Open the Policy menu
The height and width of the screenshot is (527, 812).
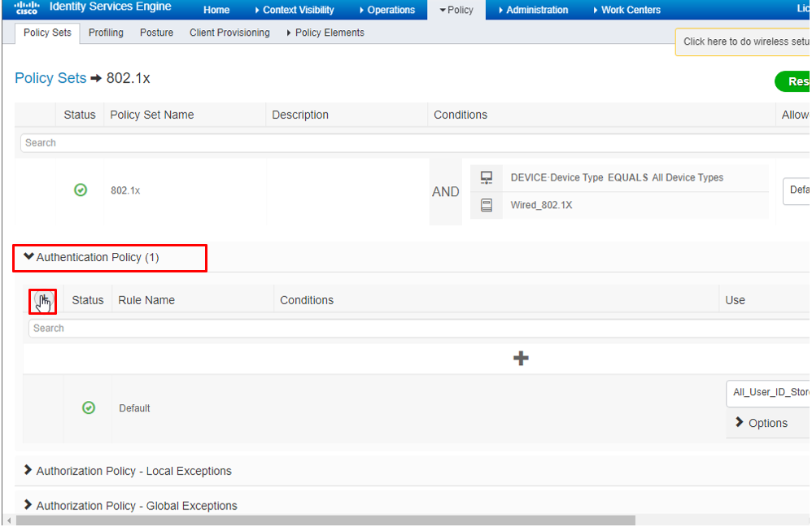pos(456,10)
